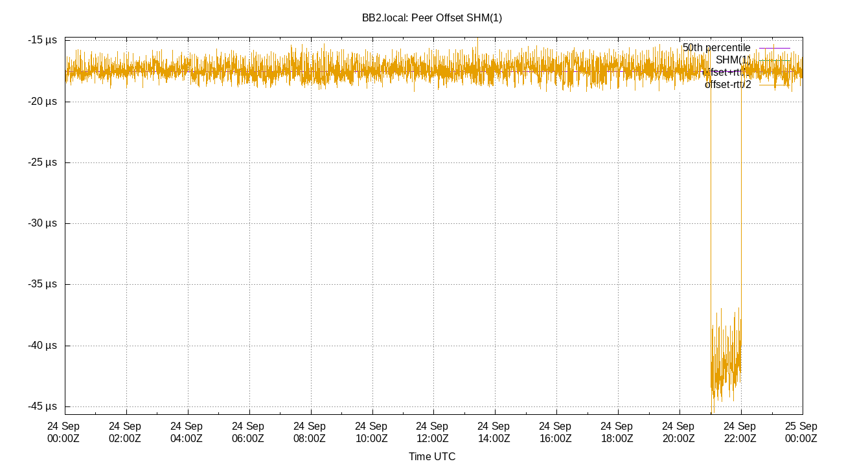The image size is (868, 466).
Task: Click the '-45 µs' y-axis label
Action: point(43,406)
